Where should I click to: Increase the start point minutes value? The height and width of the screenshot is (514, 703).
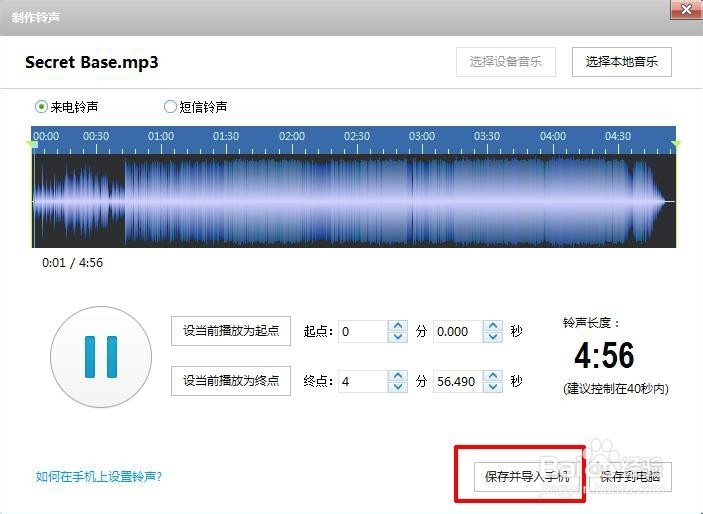coord(398,326)
